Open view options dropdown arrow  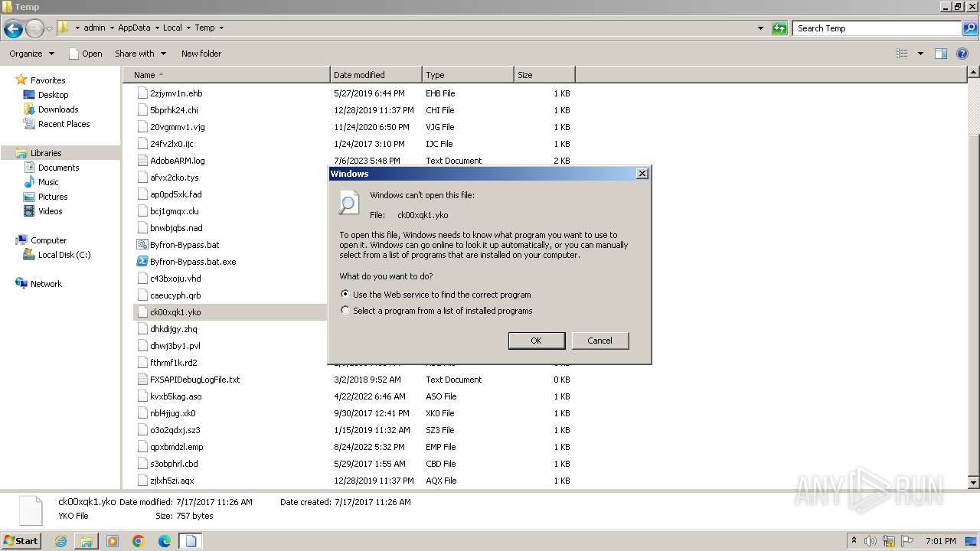[920, 54]
